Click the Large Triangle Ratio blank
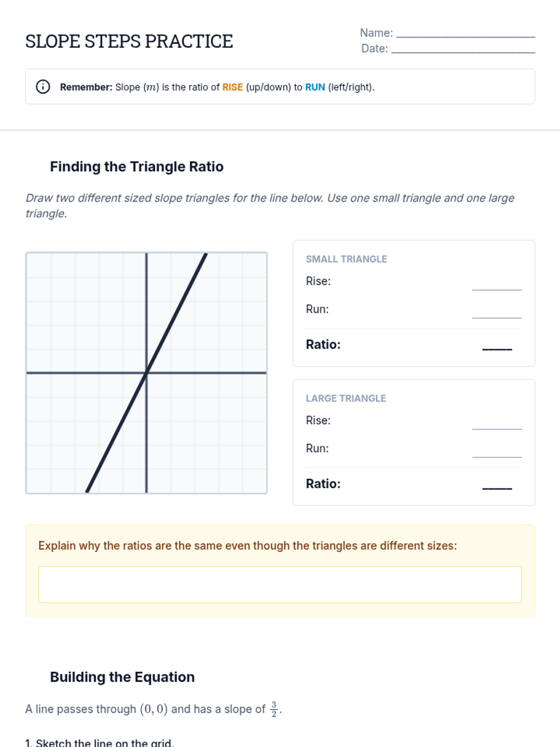This screenshot has width=560, height=747. click(497, 485)
